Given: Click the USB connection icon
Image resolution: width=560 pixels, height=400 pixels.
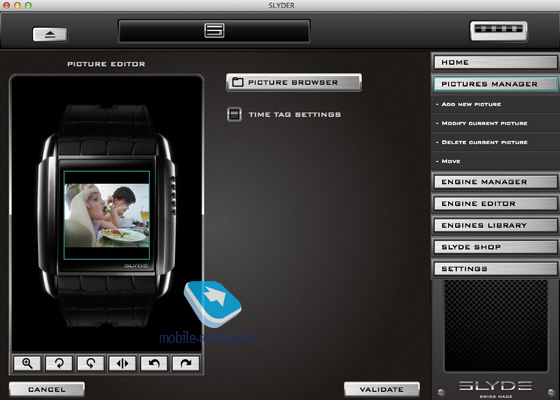Looking at the screenshot, I should (x=499, y=31).
